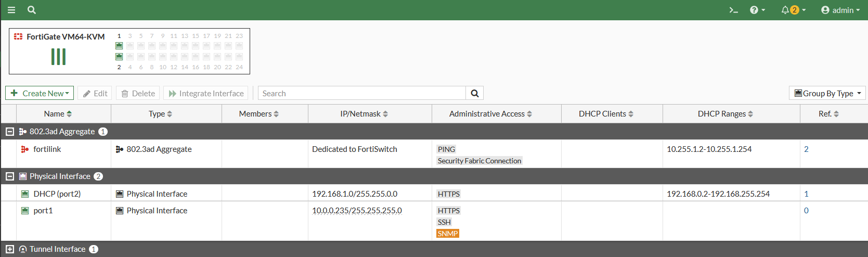
Task: Select the fortilink interface row
Action: (x=434, y=154)
